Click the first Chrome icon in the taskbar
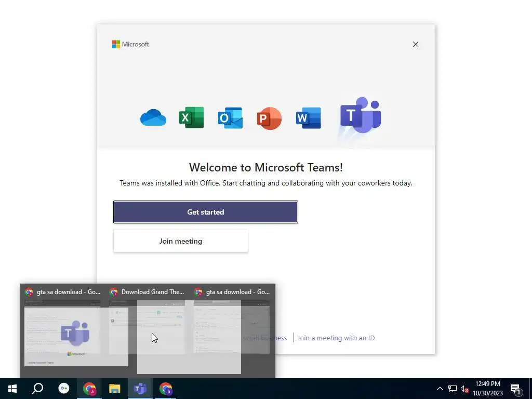 89,389
